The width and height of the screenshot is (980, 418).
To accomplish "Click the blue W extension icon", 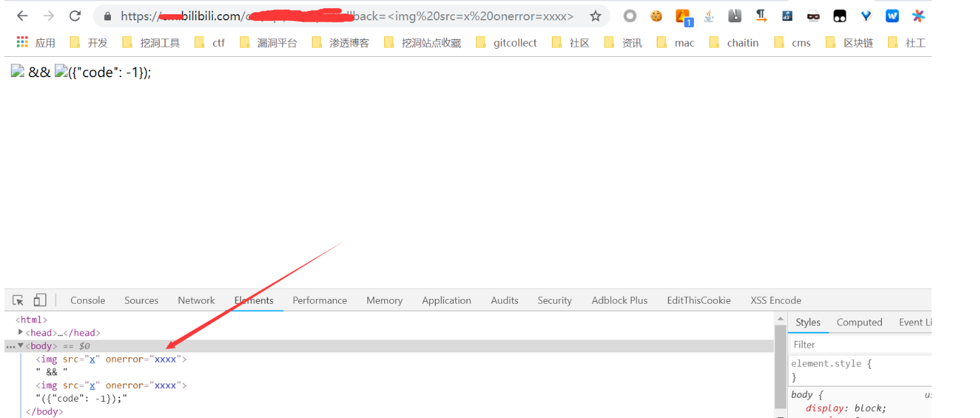I will [892, 16].
